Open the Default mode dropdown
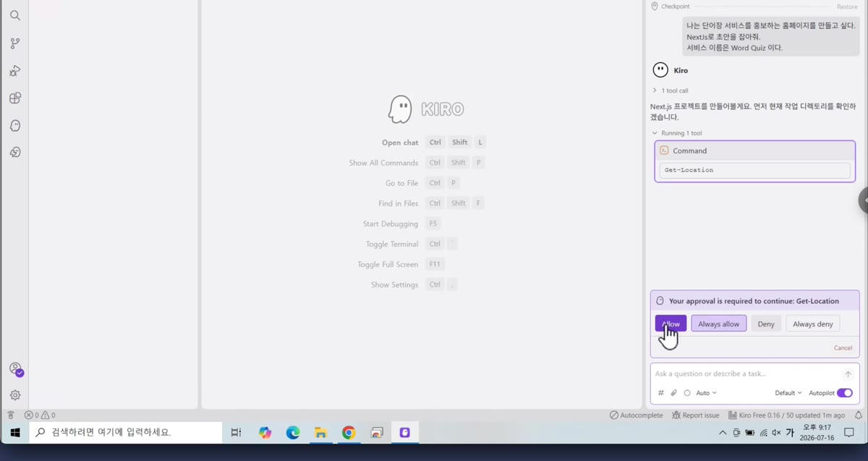Viewport: 868px width, 461px height. (788, 393)
